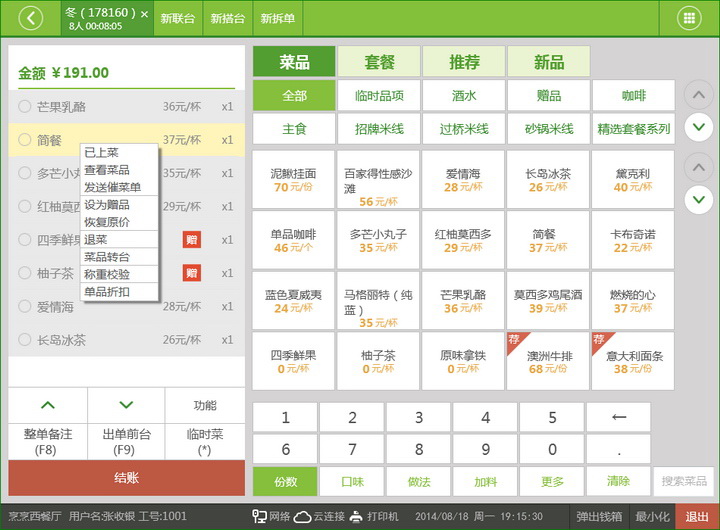Image resolution: width=720 pixels, height=530 pixels.
Task: Select the 长岛冰茶 order radio
Action: tap(24, 340)
